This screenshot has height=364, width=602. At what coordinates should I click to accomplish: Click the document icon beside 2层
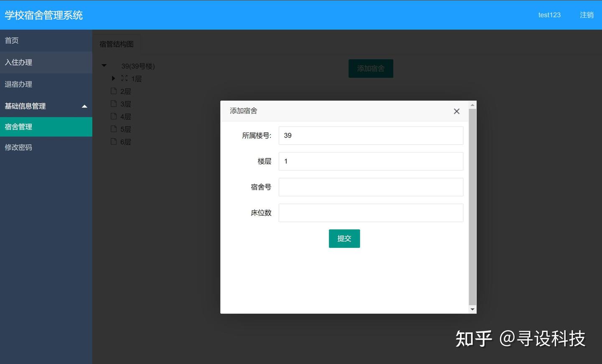pos(114,91)
